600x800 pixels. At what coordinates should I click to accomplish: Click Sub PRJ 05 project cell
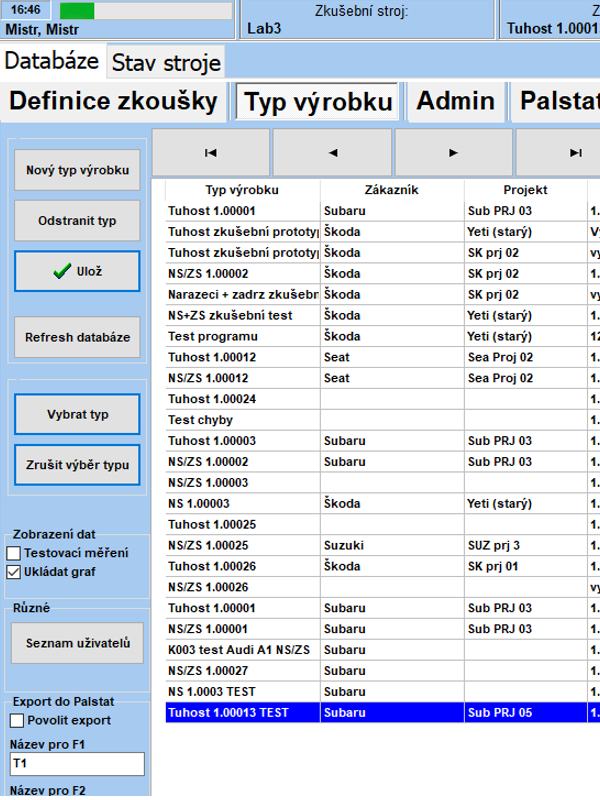pyautogui.click(x=526, y=713)
